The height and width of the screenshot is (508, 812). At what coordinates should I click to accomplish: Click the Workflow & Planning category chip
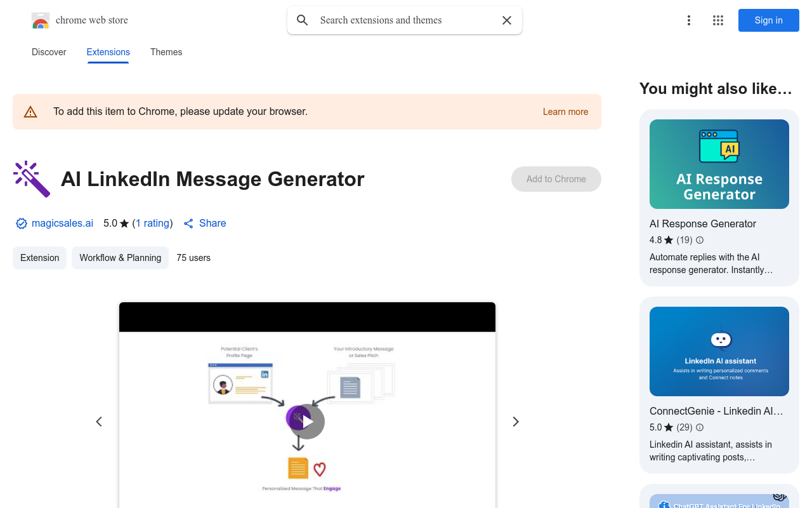[x=120, y=258]
